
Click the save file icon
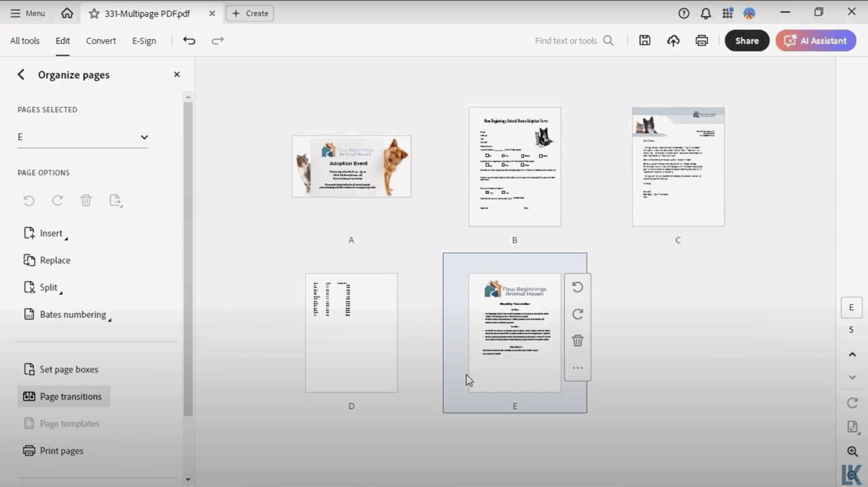coord(645,41)
